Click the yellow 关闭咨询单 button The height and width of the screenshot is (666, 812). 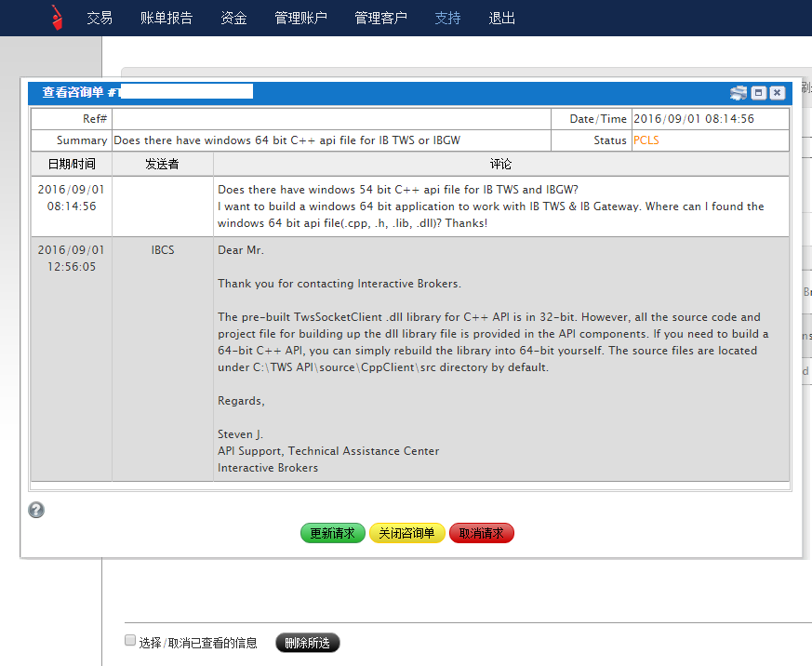click(406, 533)
